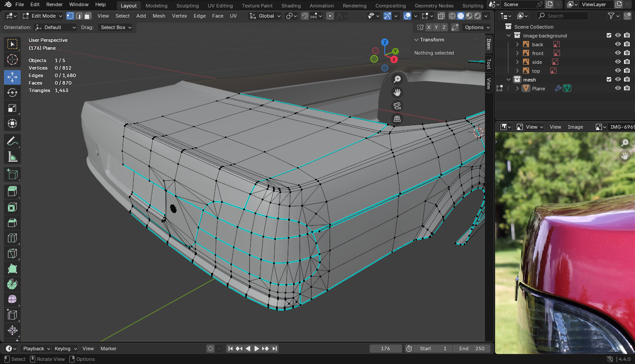Expand the Plane object in outliner
The image size is (635, 364).
tap(517, 89)
